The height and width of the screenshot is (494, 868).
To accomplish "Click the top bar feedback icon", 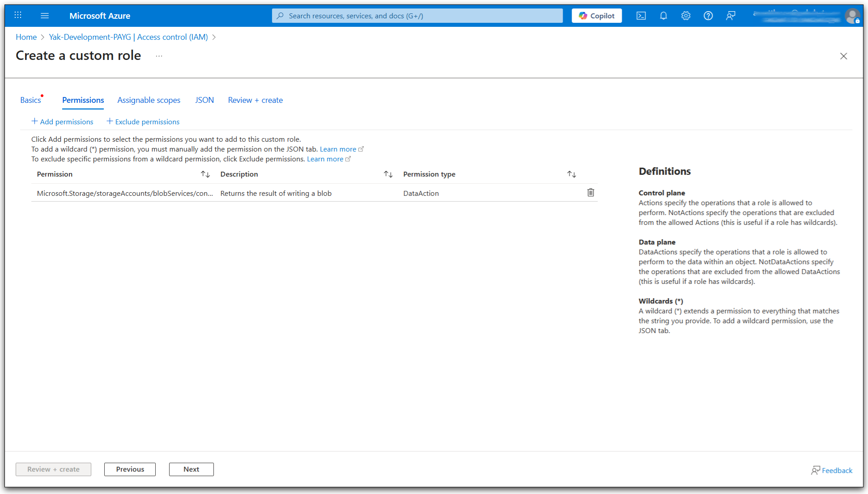I will click(731, 16).
